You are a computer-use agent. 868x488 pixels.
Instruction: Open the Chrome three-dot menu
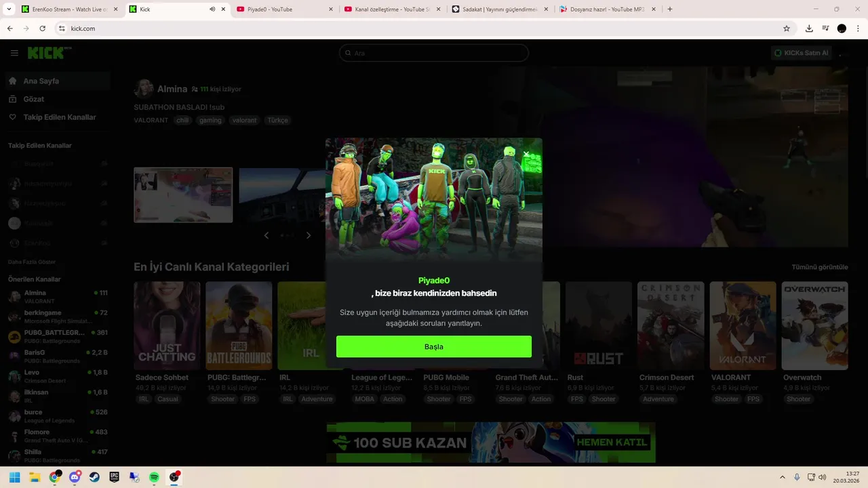[858, 28]
